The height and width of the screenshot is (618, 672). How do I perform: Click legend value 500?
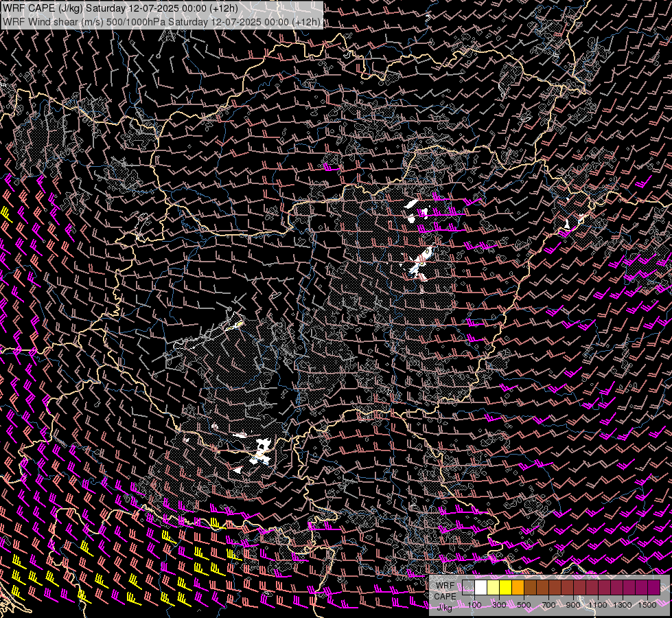tap(524, 605)
